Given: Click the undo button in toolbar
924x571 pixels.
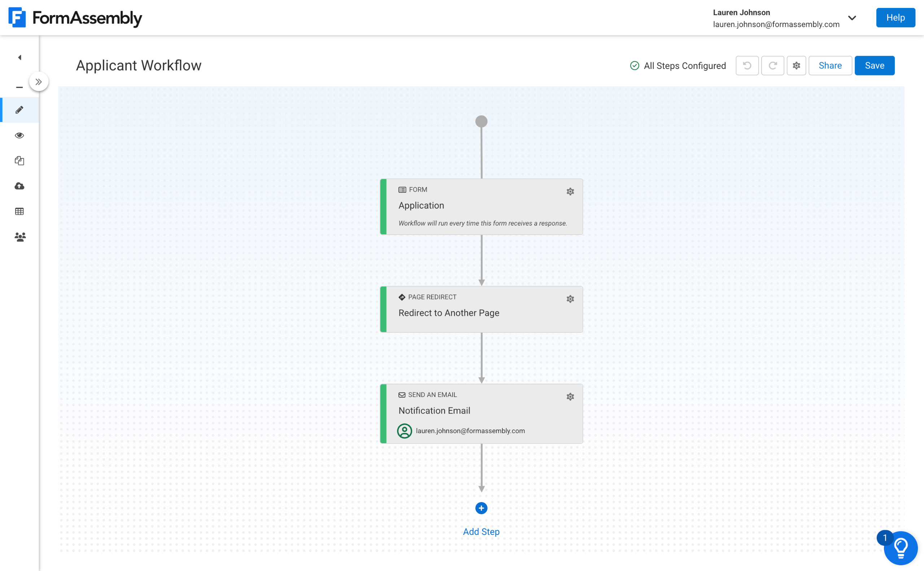Looking at the screenshot, I should [x=747, y=66].
